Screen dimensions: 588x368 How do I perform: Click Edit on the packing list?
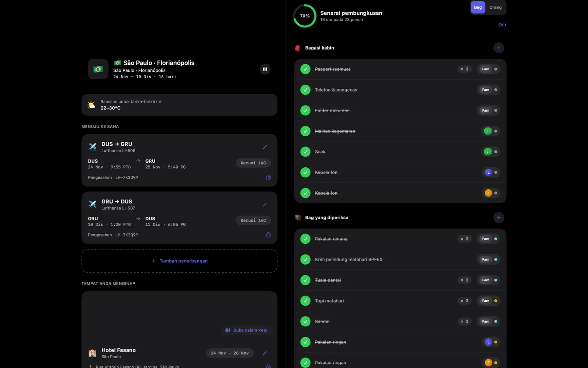(502, 25)
